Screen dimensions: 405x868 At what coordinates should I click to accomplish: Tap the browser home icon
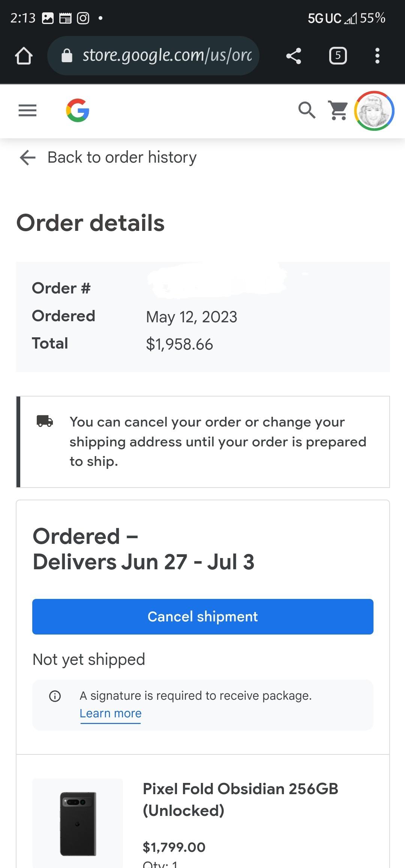coord(24,56)
